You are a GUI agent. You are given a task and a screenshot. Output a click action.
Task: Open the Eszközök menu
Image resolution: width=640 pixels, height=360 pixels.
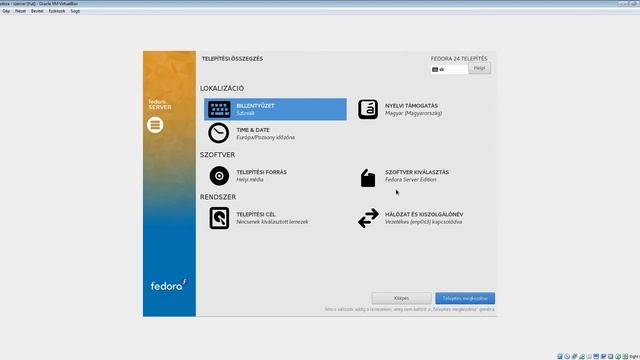(57, 11)
